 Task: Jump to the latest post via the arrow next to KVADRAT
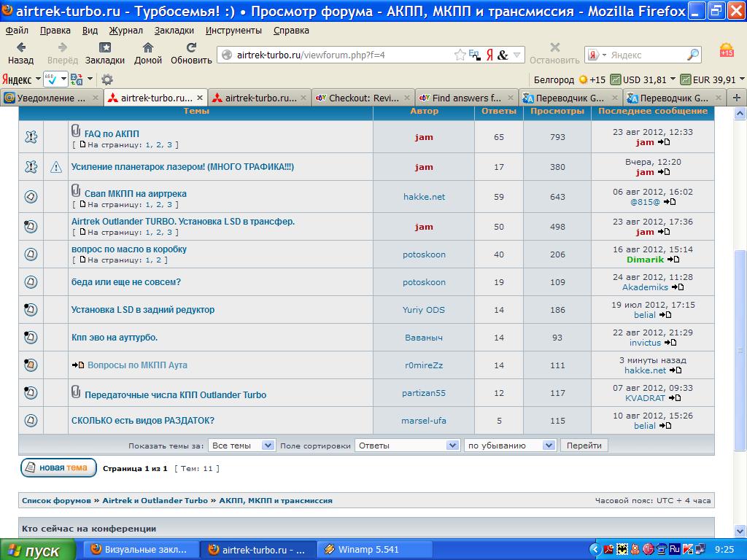(x=675, y=398)
